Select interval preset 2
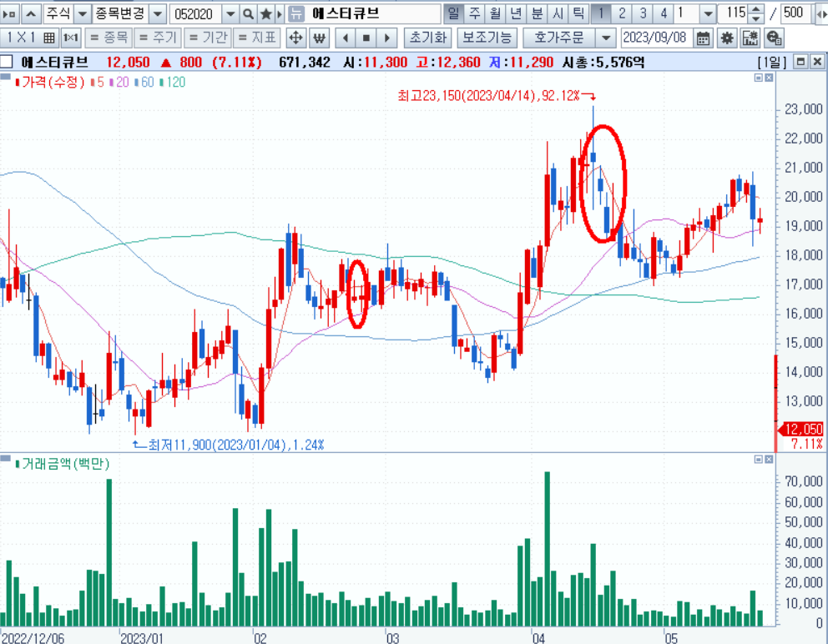The width and height of the screenshot is (828, 644). [x=622, y=13]
